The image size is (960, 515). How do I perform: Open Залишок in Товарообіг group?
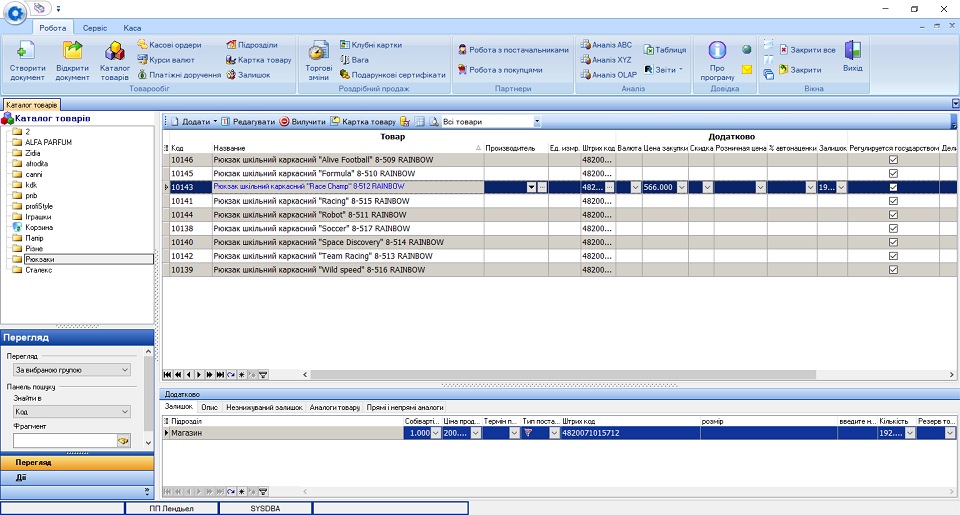[248, 75]
